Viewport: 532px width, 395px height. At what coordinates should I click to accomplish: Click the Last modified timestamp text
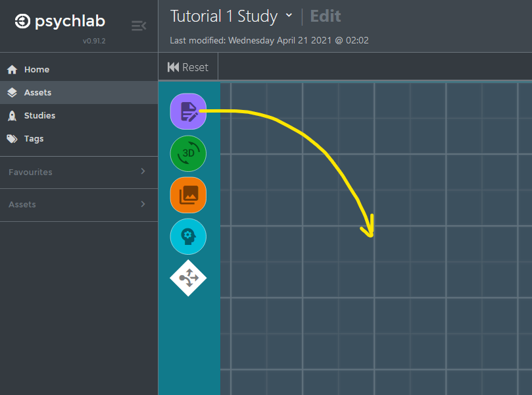click(269, 40)
